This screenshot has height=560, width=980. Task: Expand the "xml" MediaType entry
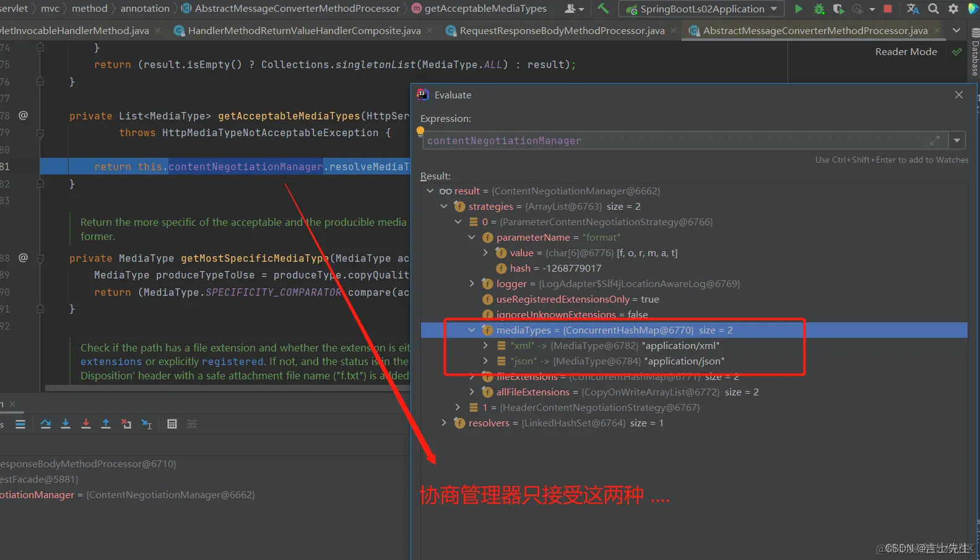click(x=486, y=345)
